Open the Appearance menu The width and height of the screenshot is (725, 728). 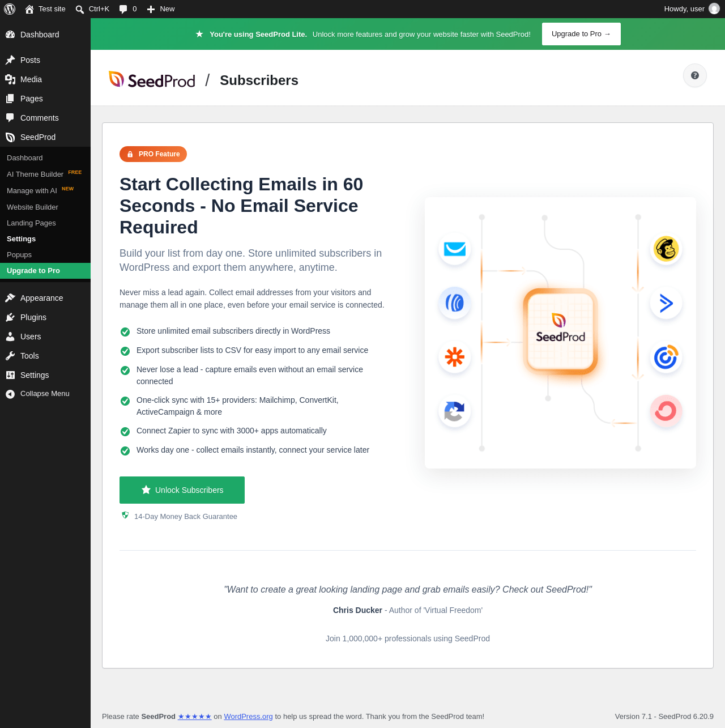(x=45, y=298)
